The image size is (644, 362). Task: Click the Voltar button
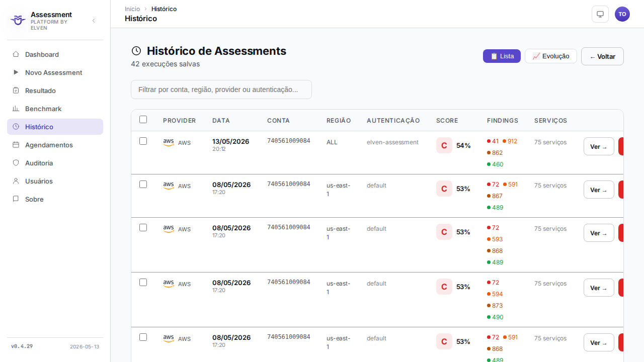602,56
